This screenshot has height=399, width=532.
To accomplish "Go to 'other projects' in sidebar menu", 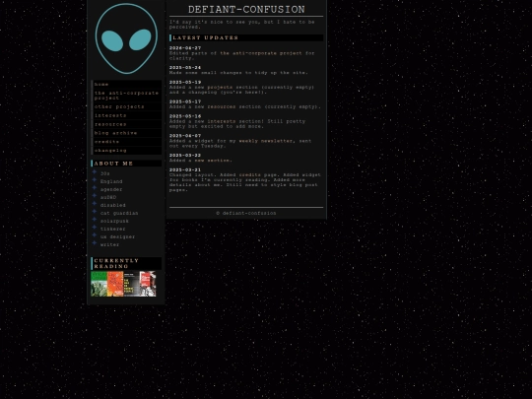I will tap(126, 106).
